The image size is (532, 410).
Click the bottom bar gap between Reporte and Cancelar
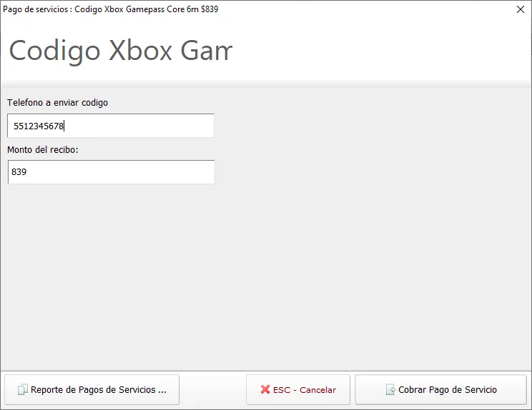tap(212, 390)
